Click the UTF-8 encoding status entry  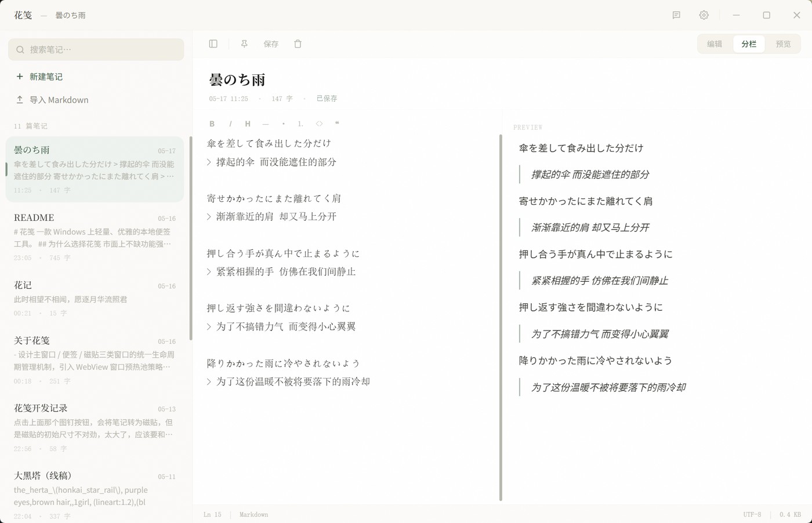[752, 515]
